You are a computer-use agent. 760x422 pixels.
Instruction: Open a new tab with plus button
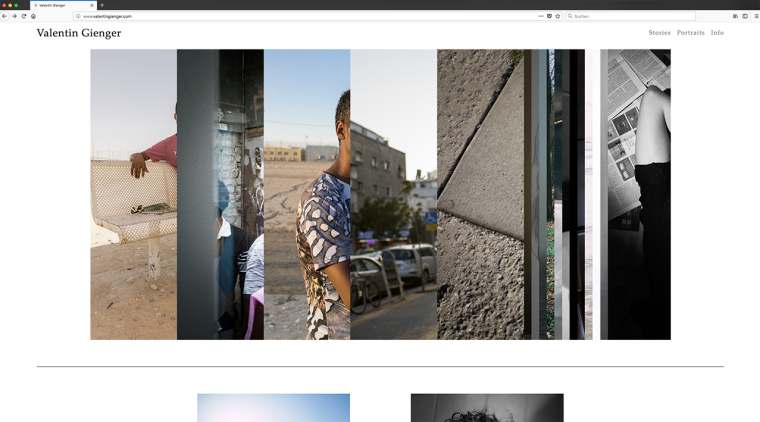coord(102,5)
